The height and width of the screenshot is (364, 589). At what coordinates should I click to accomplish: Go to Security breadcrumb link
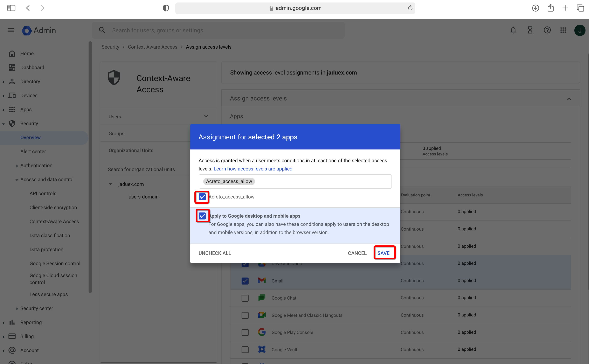coord(110,47)
